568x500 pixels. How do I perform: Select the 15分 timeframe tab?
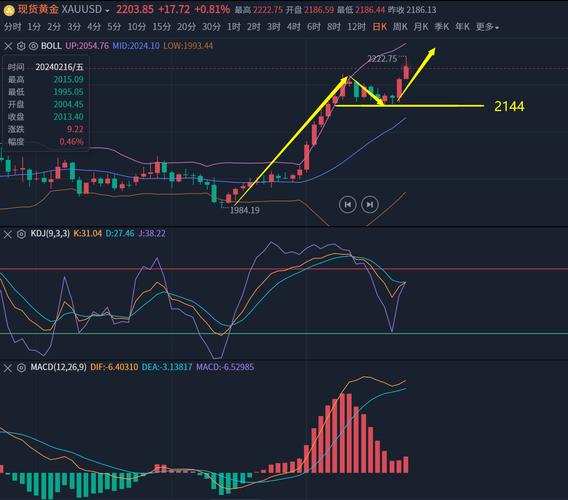162,27
